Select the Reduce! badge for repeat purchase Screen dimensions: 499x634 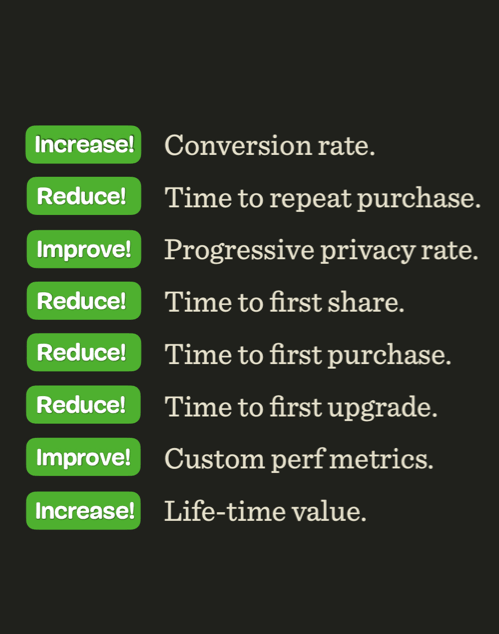tap(84, 196)
